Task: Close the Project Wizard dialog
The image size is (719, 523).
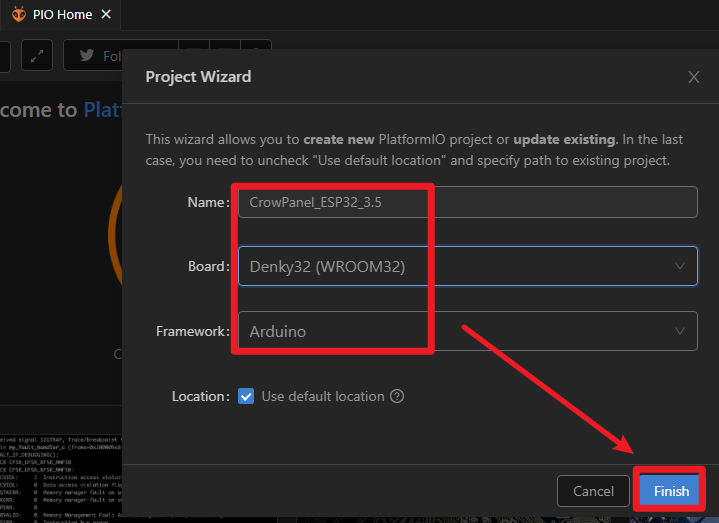Action: pos(693,77)
